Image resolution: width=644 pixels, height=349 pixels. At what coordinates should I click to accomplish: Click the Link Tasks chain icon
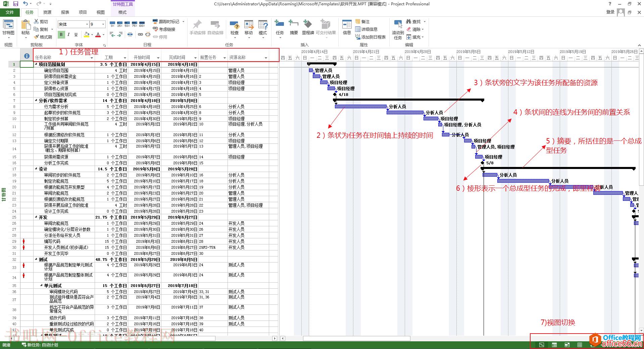point(140,35)
